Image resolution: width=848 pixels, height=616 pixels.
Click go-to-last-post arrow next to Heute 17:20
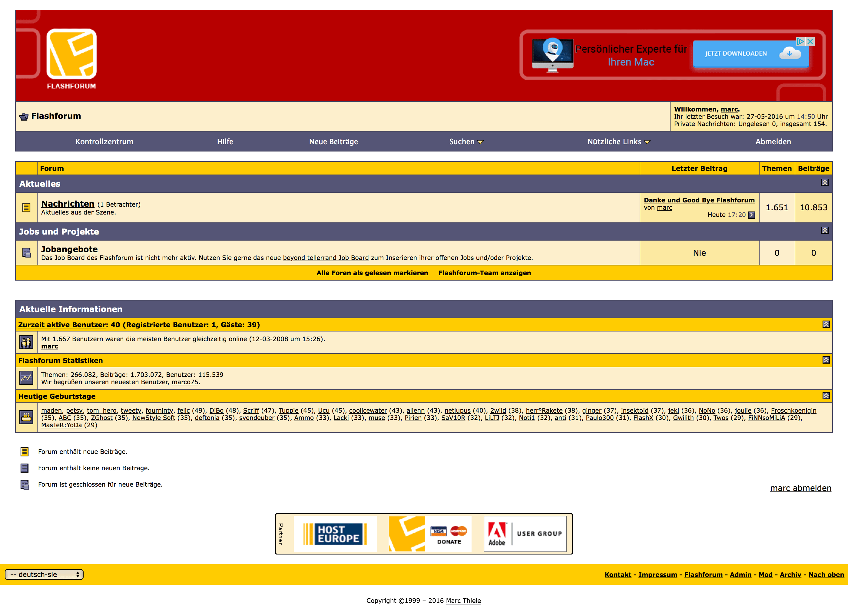coord(751,215)
